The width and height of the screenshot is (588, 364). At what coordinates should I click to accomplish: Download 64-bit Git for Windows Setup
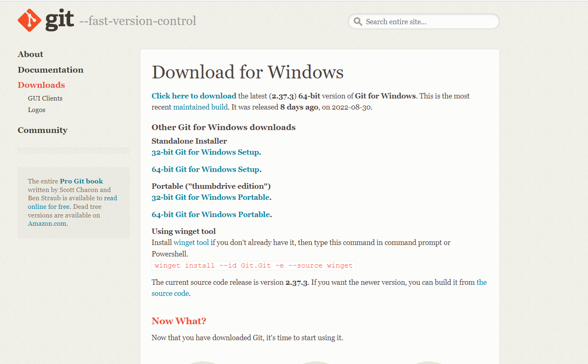point(206,169)
